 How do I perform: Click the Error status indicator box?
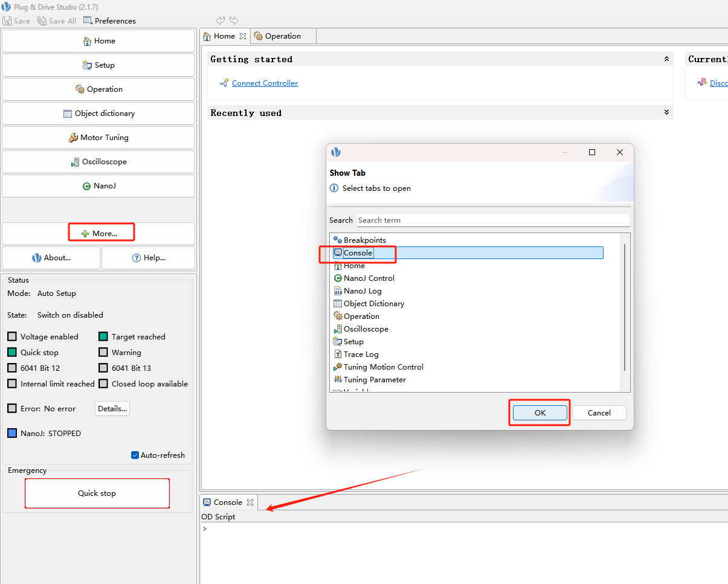12,409
